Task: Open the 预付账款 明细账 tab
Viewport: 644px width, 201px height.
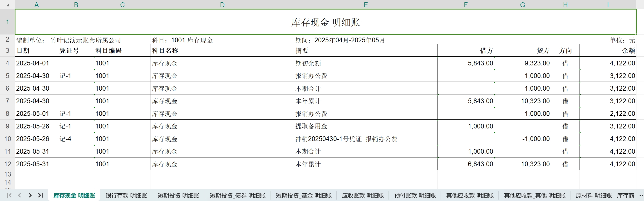Action: point(415,195)
